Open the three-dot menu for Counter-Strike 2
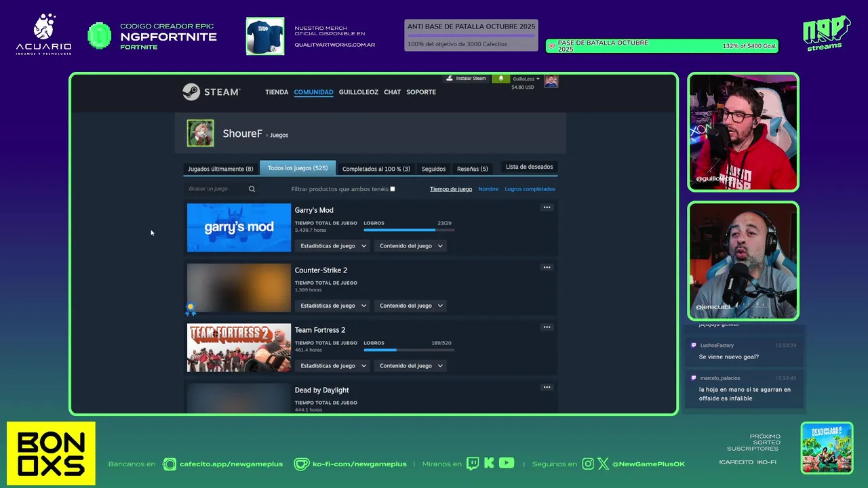Image resolution: width=868 pixels, height=488 pixels. pos(547,267)
